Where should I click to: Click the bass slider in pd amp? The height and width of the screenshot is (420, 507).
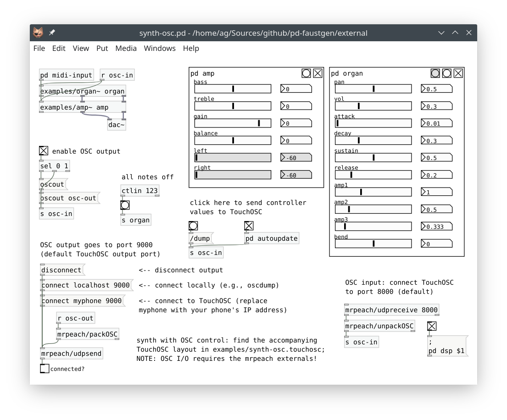(233, 88)
